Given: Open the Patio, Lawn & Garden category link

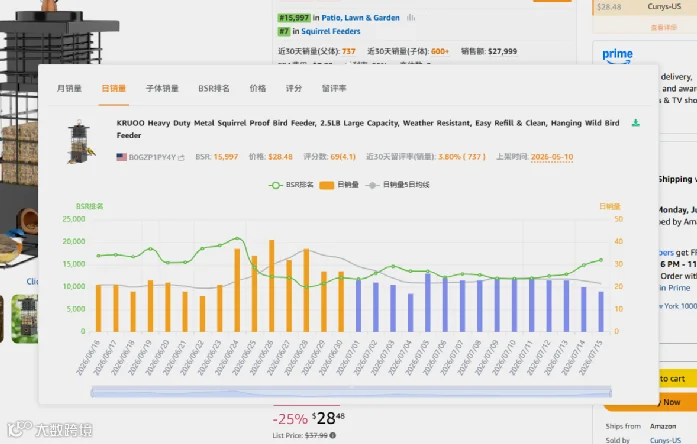Looking at the screenshot, I should pyautogui.click(x=361, y=18).
